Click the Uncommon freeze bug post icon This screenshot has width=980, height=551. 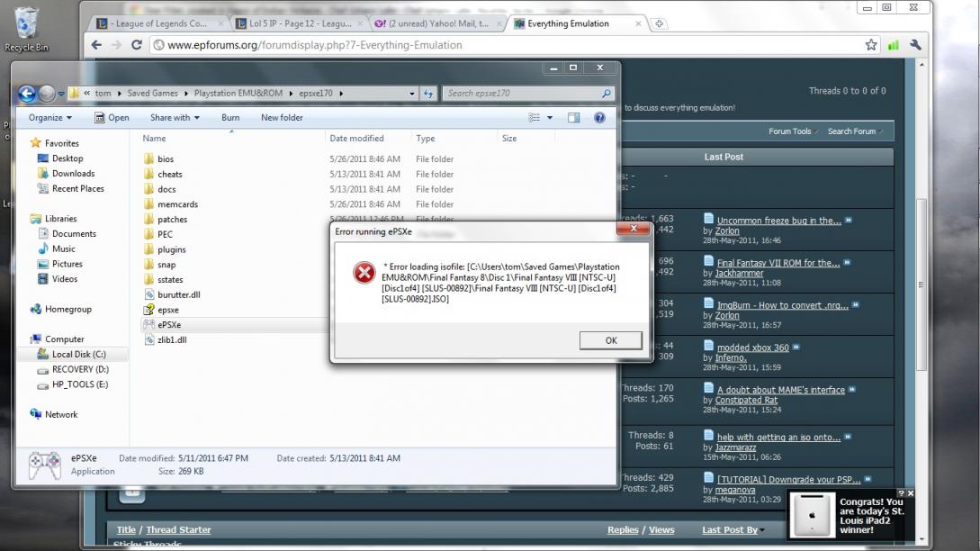[x=709, y=218]
